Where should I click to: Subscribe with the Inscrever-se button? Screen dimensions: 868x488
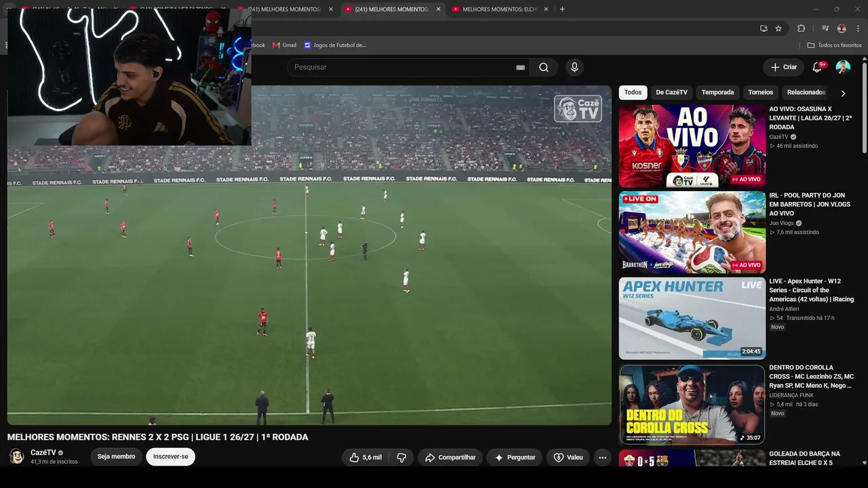[x=171, y=457]
